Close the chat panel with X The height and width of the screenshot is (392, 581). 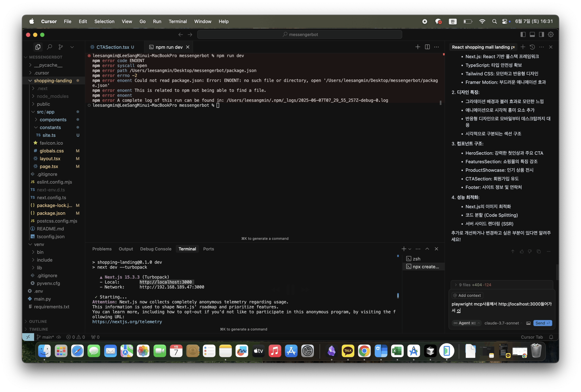click(551, 47)
